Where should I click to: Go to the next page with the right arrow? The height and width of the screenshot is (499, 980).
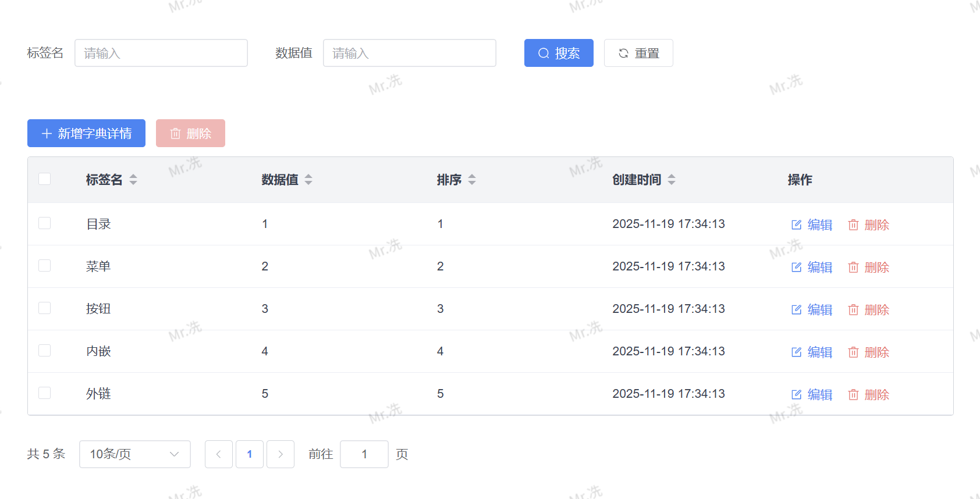point(280,454)
